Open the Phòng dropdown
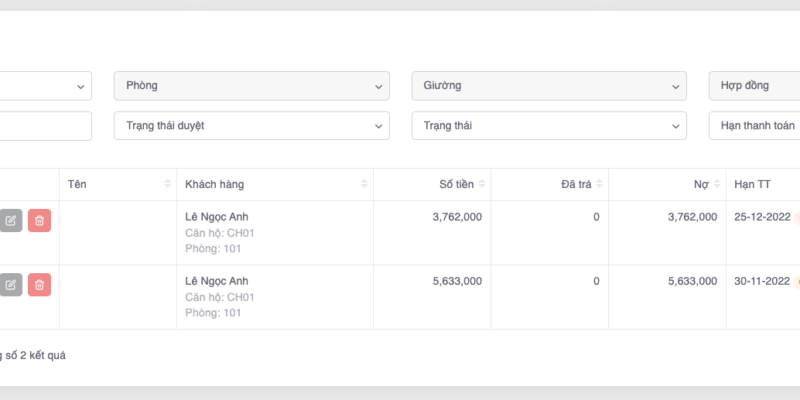Image resolution: width=800 pixels, height=400 pixels. click(251, 86)
